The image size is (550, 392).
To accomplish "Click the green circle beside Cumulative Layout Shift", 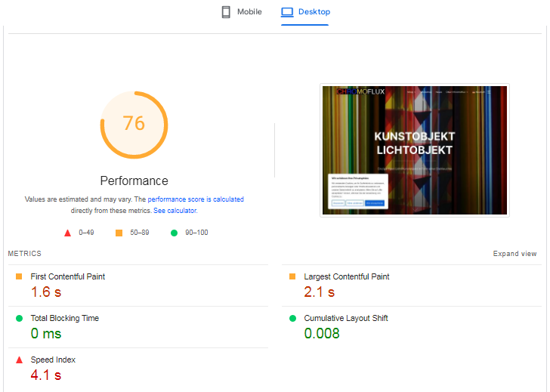I will pyautogui.click(x=292, y=319).
